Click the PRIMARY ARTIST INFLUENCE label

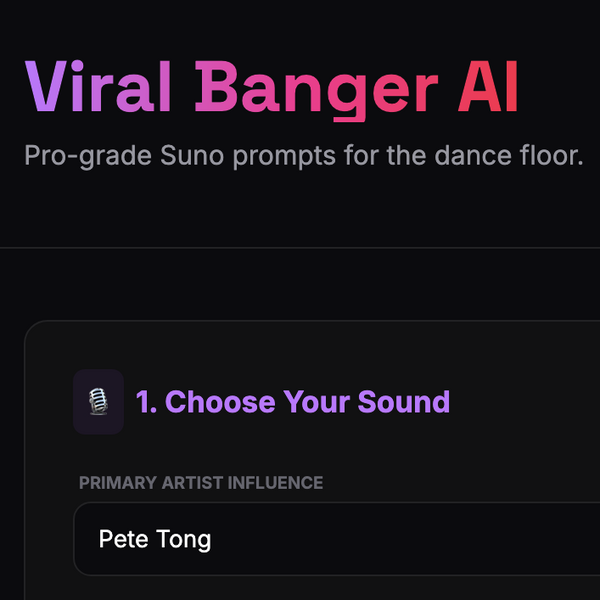(201, 483)
